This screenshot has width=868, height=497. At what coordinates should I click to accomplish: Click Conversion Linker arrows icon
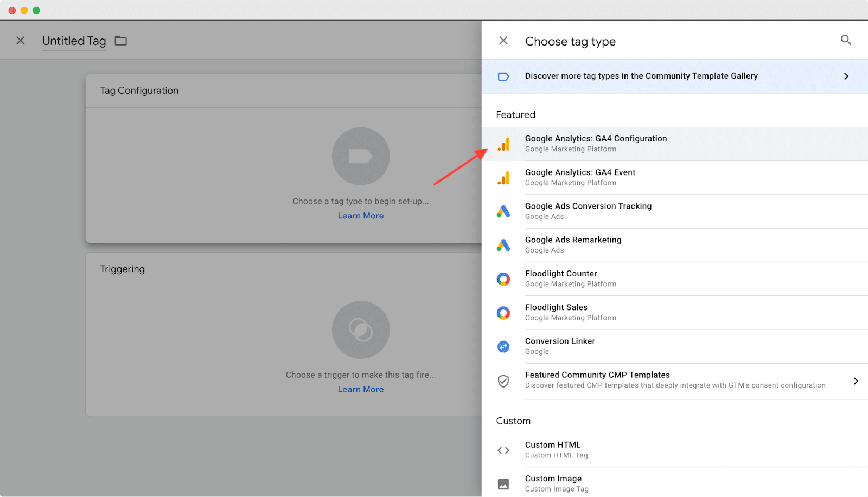(503, 346)
